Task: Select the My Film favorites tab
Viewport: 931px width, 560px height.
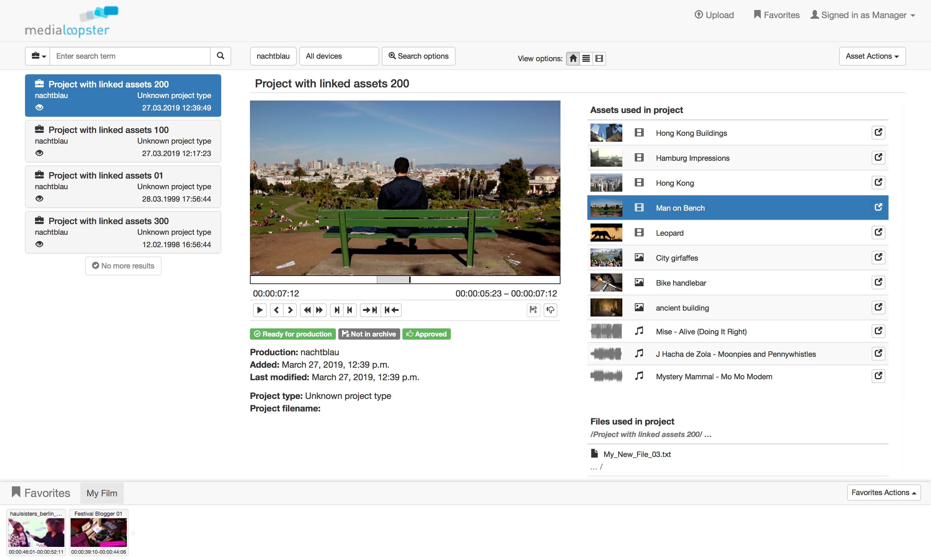Action: 102,493
